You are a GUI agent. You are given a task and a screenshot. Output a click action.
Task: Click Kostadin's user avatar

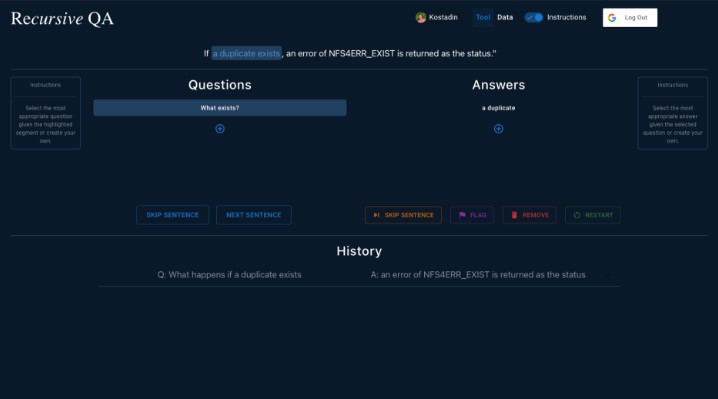(420, 17)
